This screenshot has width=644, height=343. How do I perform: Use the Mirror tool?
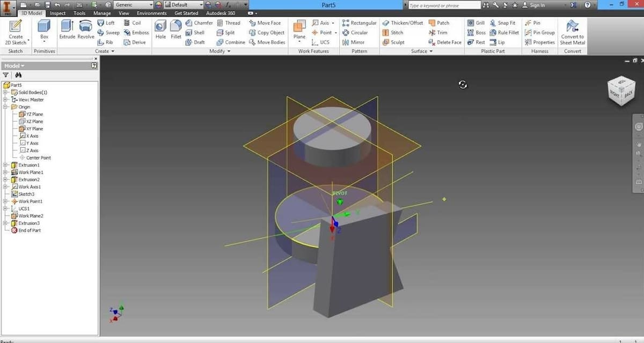coord(353,42)
